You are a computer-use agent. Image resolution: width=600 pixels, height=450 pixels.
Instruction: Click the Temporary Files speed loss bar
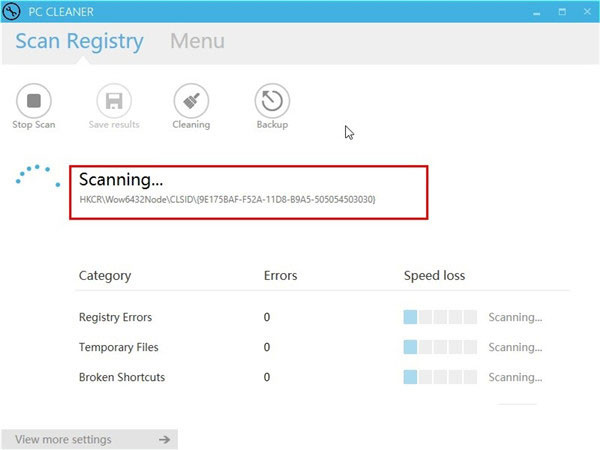tap(440, 347)
